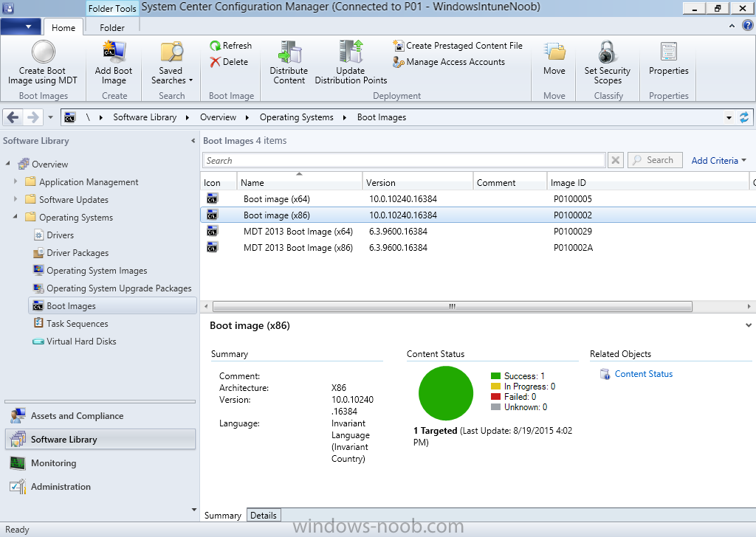
Task: Select MDT 2013 Boot Image (x64) row
Action: pos(478,231)
